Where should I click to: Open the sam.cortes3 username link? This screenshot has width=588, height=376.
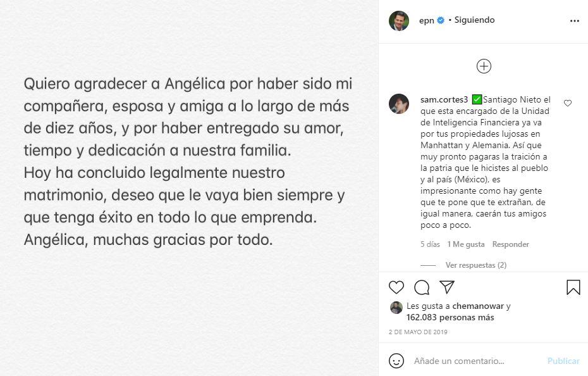(444, 100)
